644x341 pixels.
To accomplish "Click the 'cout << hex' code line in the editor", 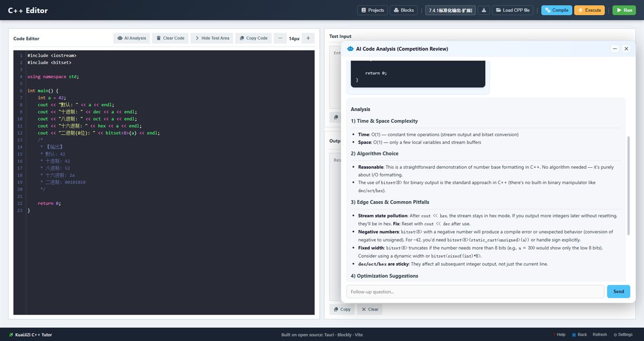I will (x=90, y=125).
